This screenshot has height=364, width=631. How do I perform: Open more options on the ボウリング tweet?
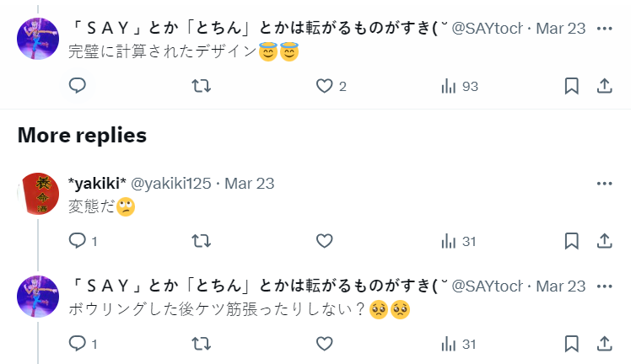pyautogui.click(x=604, y=286)
